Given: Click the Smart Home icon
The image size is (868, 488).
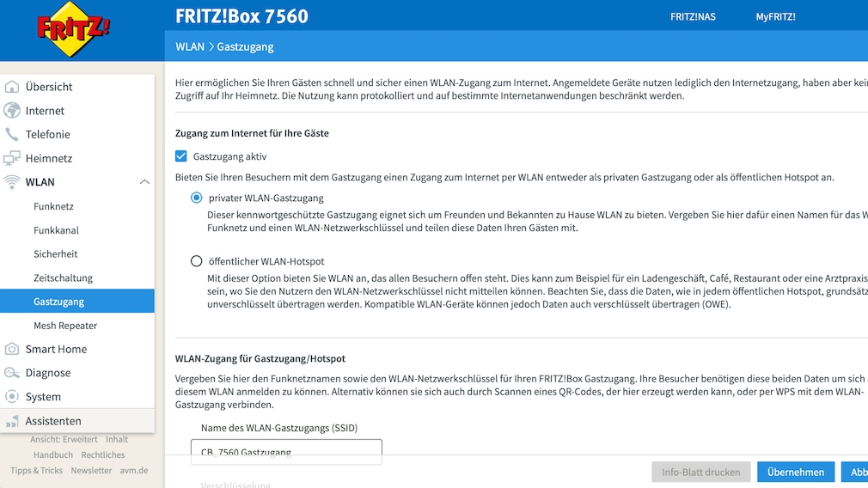Looking at the screenshot, I should (12, 349).
